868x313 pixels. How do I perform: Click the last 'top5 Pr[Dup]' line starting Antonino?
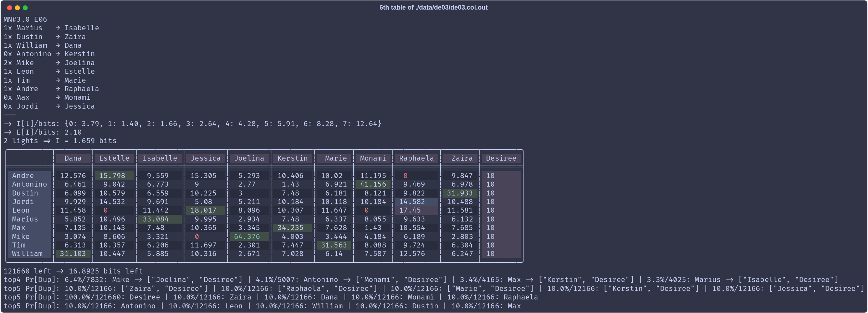click(x=262, y=306)
